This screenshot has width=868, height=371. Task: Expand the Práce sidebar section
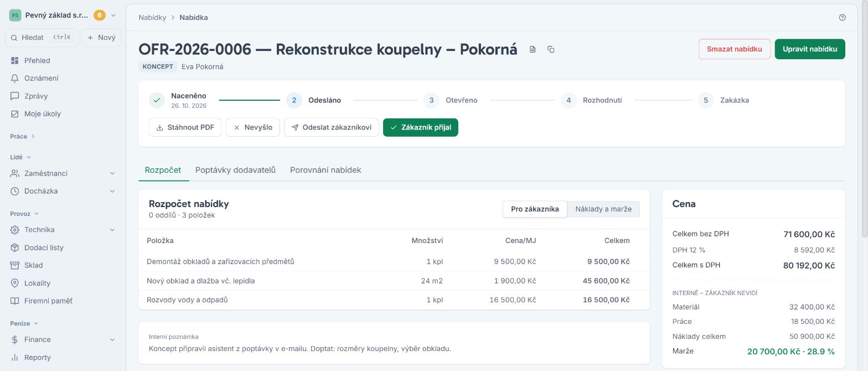pyautogui.click(x=22, y=136)
